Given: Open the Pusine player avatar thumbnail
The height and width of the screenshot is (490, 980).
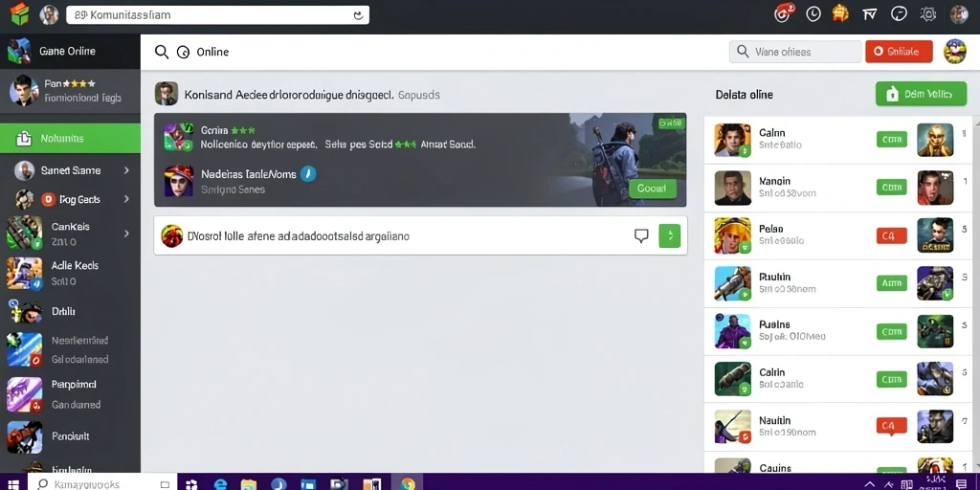Looking at the screenshot, I should pos(732,331).
